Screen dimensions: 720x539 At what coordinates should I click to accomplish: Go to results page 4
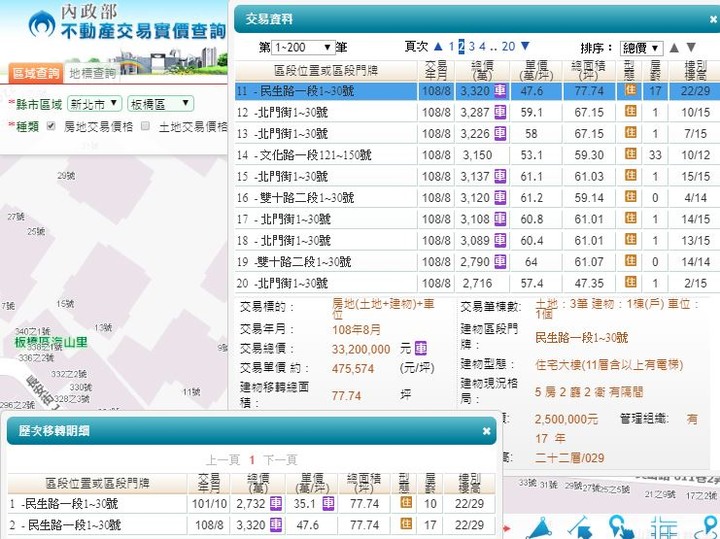(482, 46)
